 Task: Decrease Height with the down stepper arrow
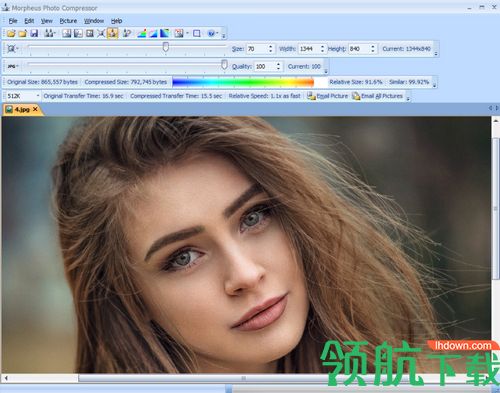pos(373,51)
